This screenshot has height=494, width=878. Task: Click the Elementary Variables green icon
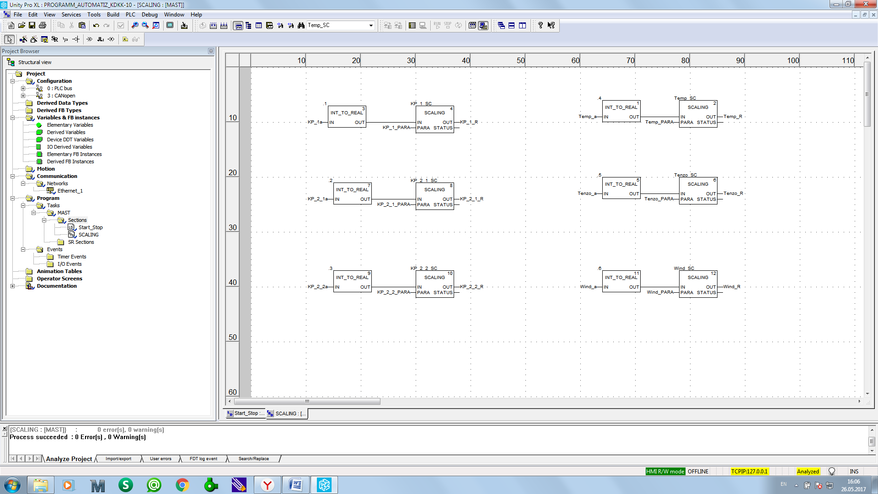click(39, 125)
